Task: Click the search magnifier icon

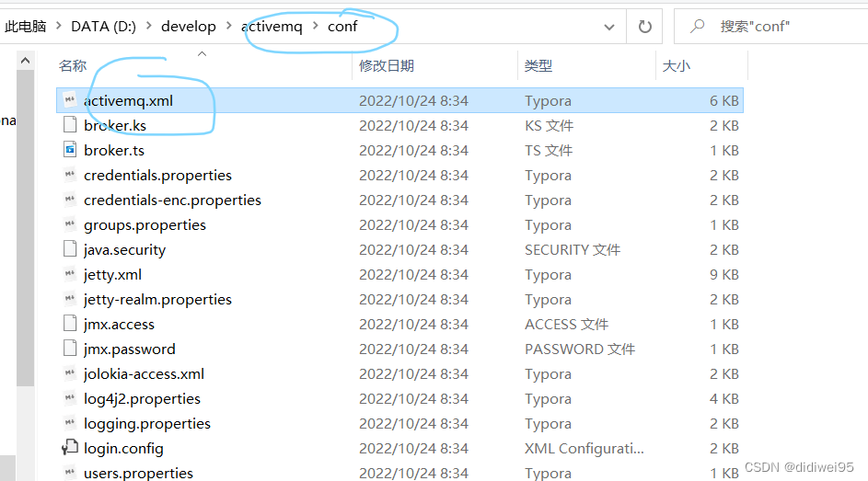Action: tap(697, 26)
